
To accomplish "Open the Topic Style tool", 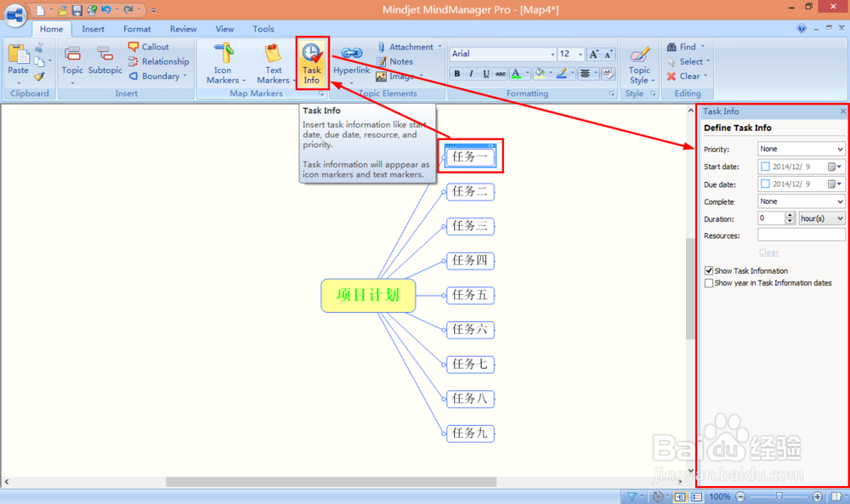I will click(640, 64).
